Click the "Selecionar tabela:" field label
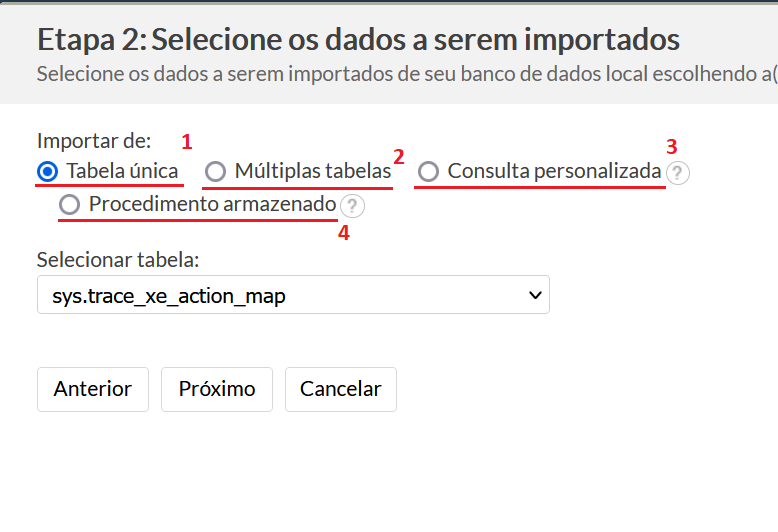 [x=118, y=260]
